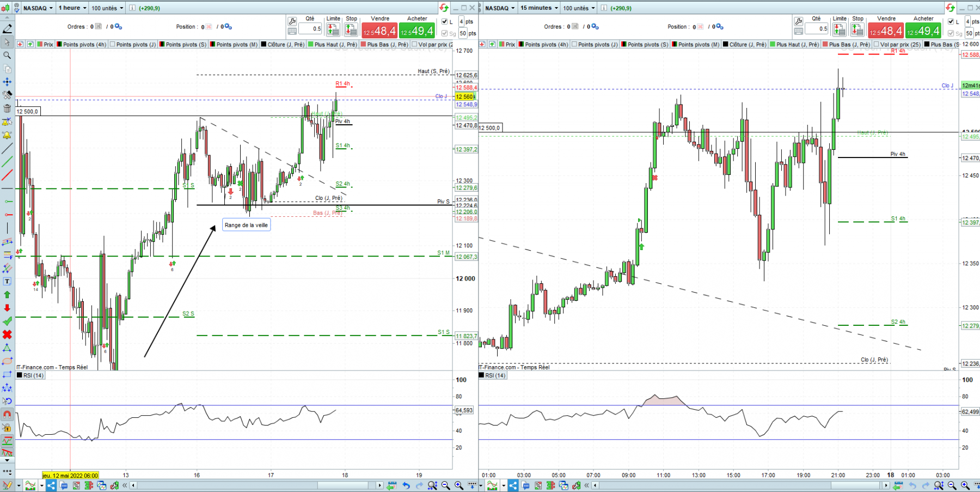Choose the blue move arrows tool
The width and height of the screenshot is (980, 492).
click(x=7, y=82)
